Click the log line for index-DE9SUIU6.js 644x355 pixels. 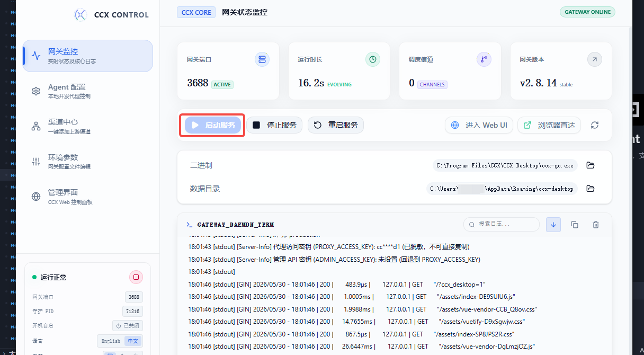[352, 297]
